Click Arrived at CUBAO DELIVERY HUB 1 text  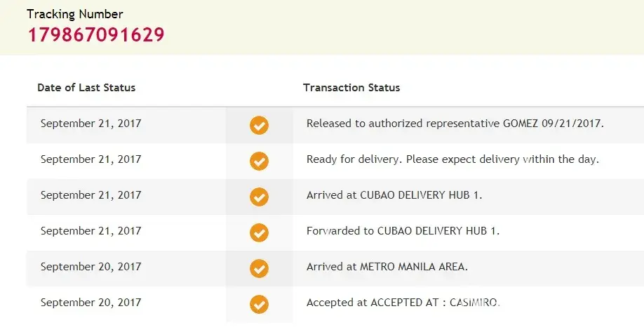pyautogui.click(x=394, y=195)
